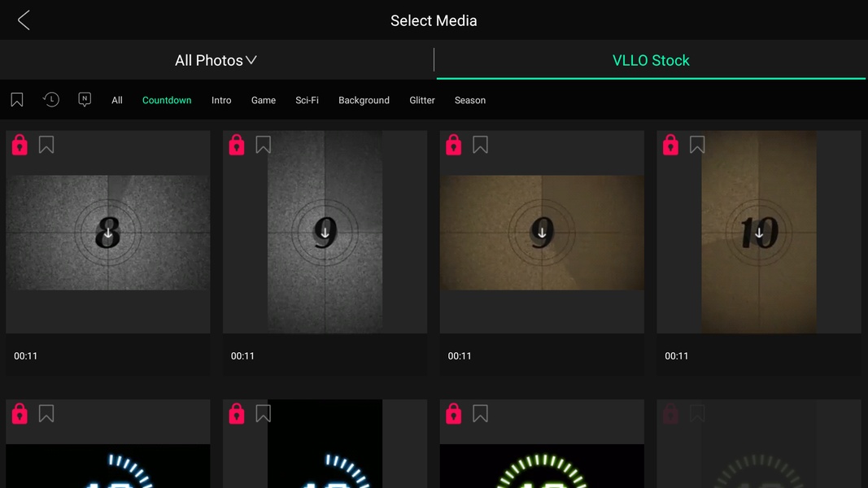The image size is (868, 488).
Task: Show new stock items filter
Action: click(84, 99)
